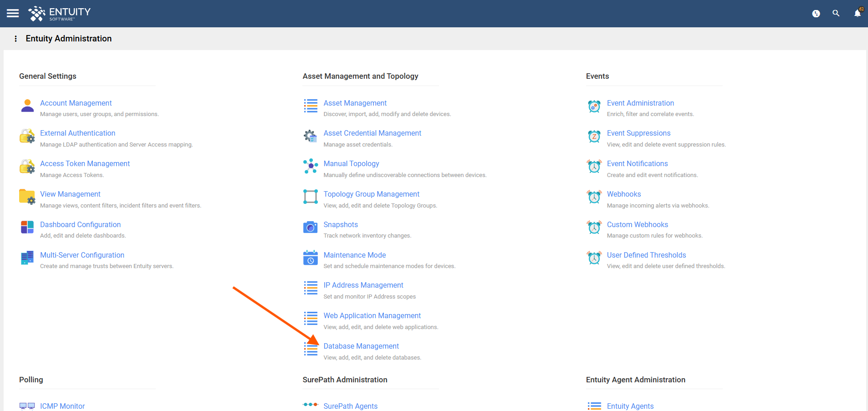Click the Custom Webhooks alarm icon
The image size is (868, 411).
tap(594, 227)
